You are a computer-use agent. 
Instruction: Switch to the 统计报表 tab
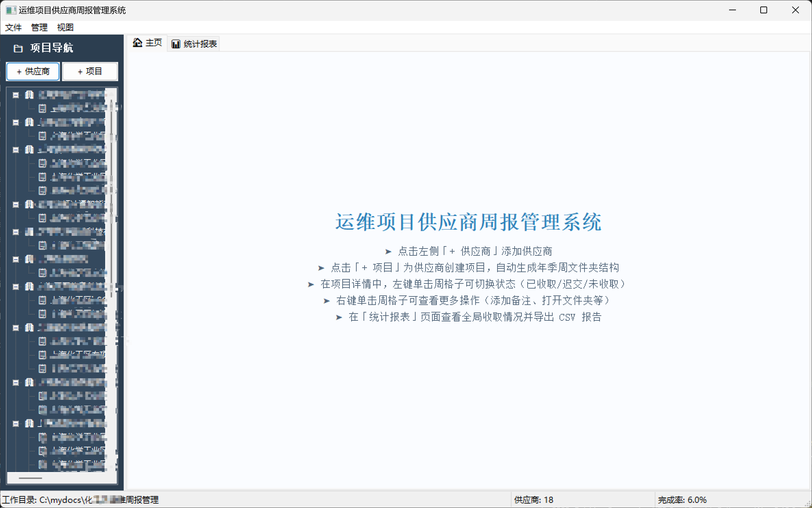(194, 44)
